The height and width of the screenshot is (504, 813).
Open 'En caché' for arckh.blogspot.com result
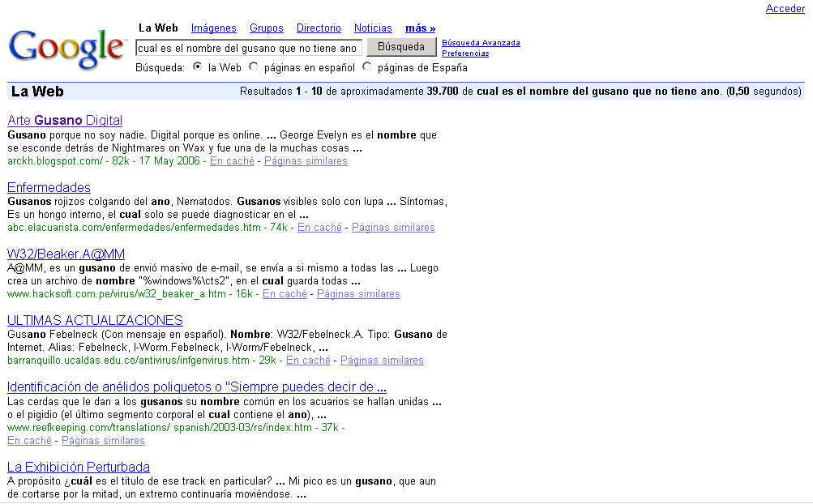coord(233,160)
